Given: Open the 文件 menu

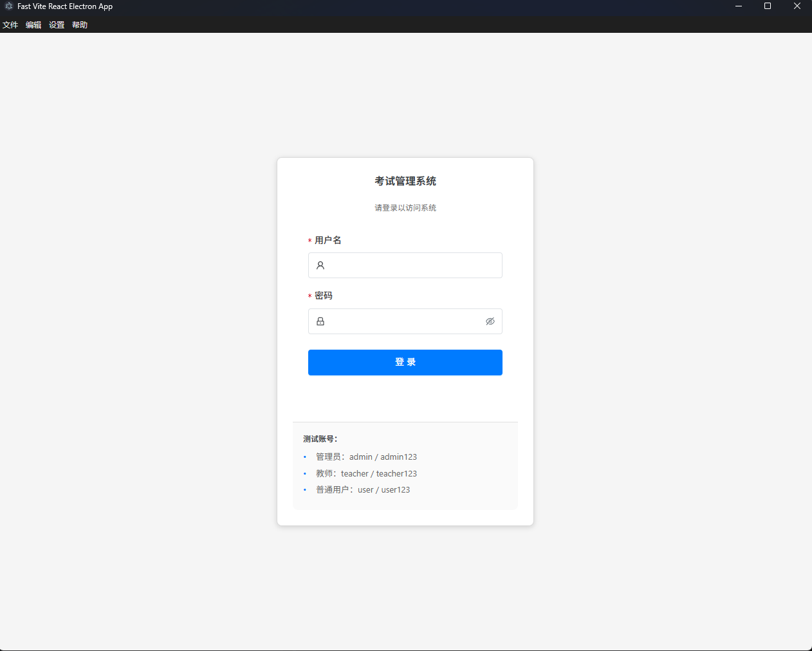Looking at the screenshot, I should 10,25.
